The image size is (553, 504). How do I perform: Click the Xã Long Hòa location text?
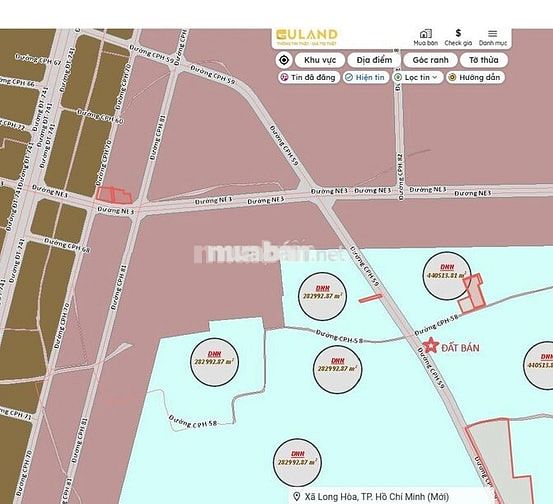377,497
